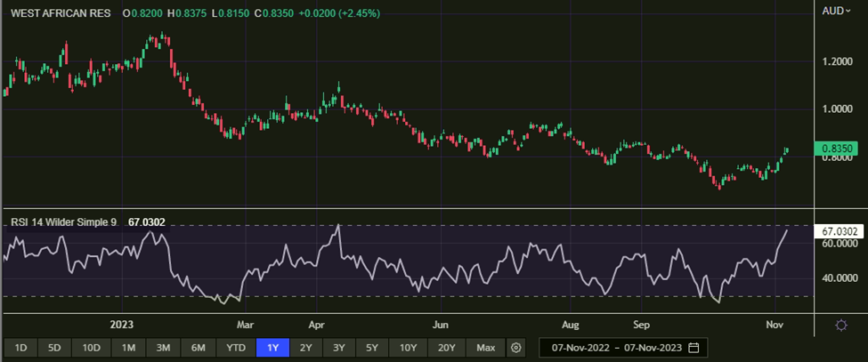868x362 pixels.
Task: Open range settings gear icon
Action: (x=516, y=348)
